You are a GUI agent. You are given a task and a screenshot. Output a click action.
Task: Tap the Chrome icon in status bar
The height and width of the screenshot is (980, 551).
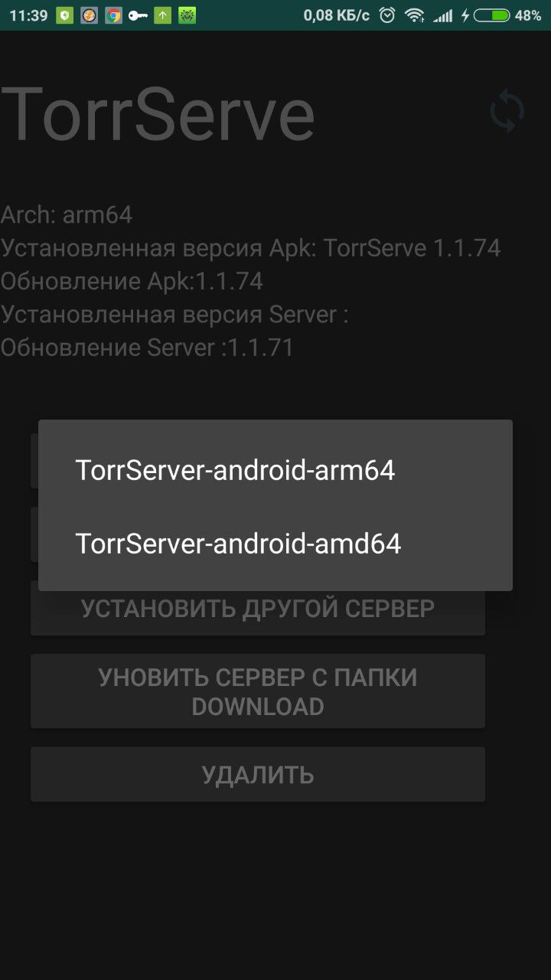coord(114,15)
